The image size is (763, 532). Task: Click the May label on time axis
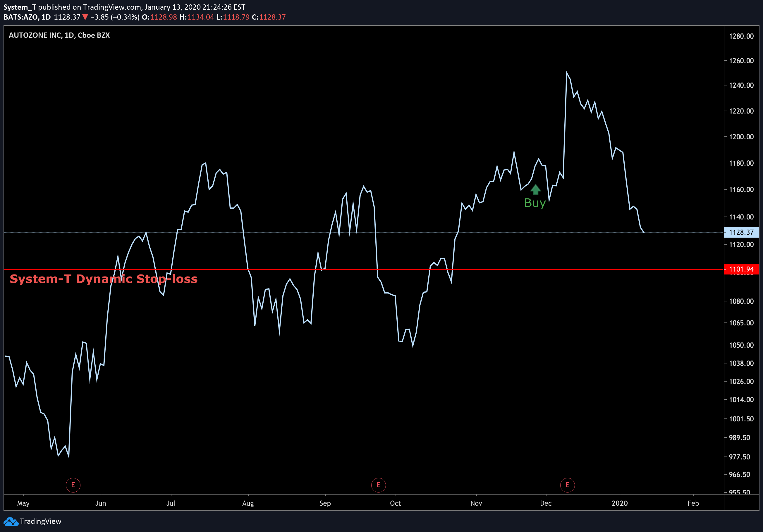[23, 503]
